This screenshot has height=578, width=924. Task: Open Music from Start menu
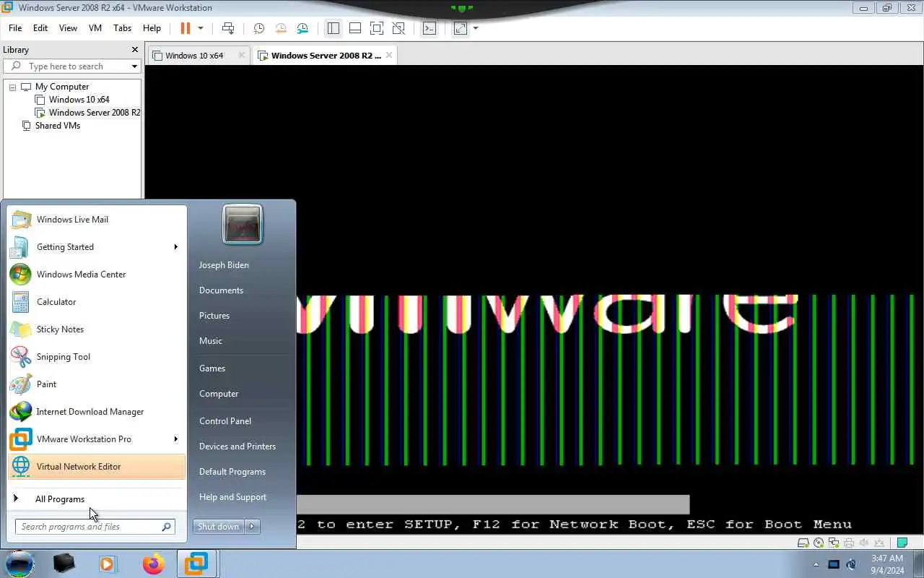211,341
